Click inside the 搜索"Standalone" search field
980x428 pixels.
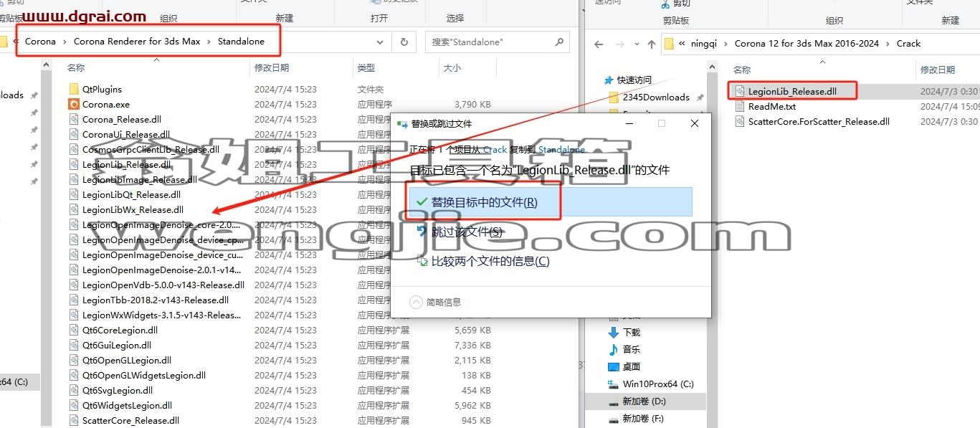490,42
